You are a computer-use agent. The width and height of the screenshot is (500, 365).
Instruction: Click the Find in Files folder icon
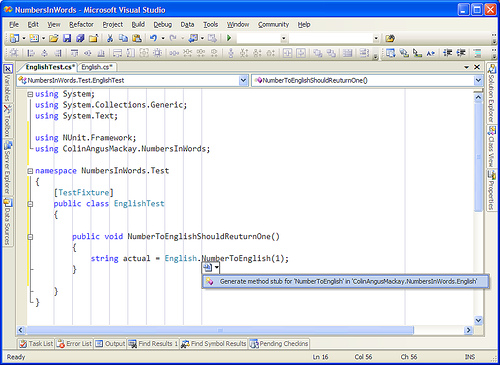(390, 38)
